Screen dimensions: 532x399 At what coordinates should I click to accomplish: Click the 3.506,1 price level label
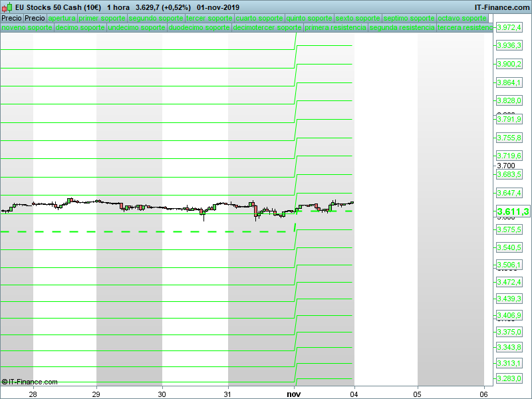[x=509, y=265]
